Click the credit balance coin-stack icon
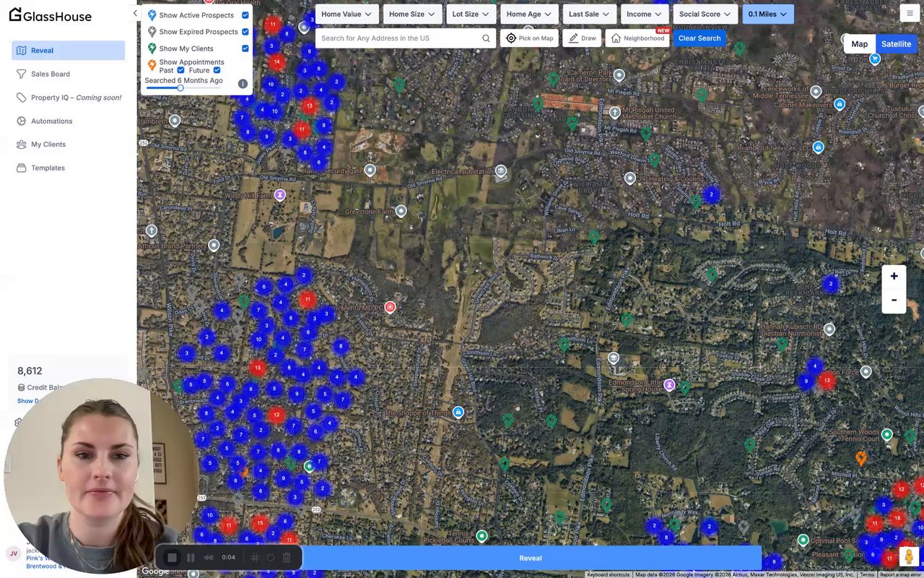924x578 pixels. point(21,388)
